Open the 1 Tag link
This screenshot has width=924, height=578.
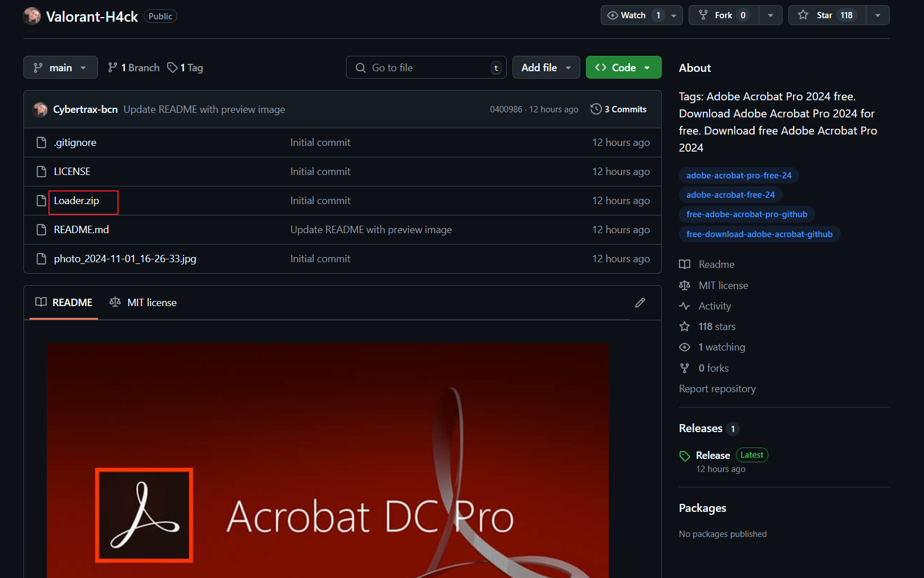click(185, 67)
